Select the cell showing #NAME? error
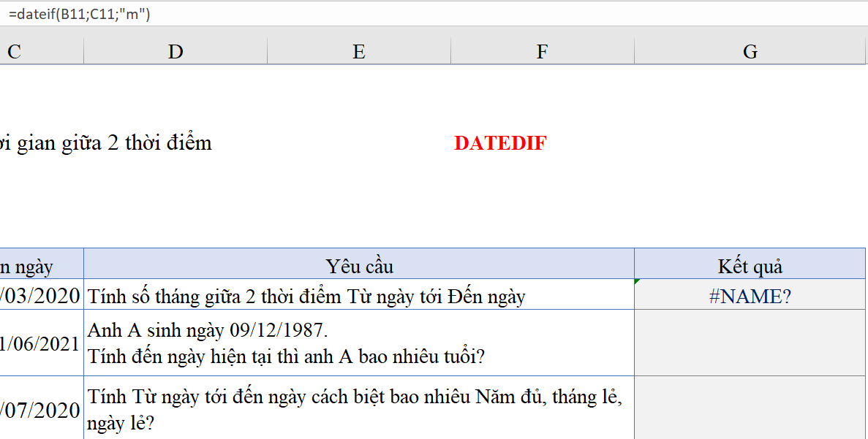Viewport: 868px width, 439px height. click(750, 294)
